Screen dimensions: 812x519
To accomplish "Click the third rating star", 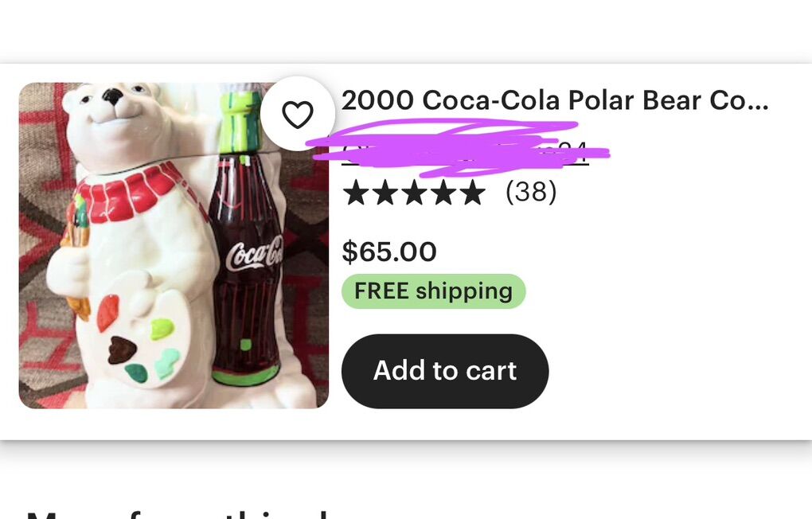I will (x=414, y=193).
